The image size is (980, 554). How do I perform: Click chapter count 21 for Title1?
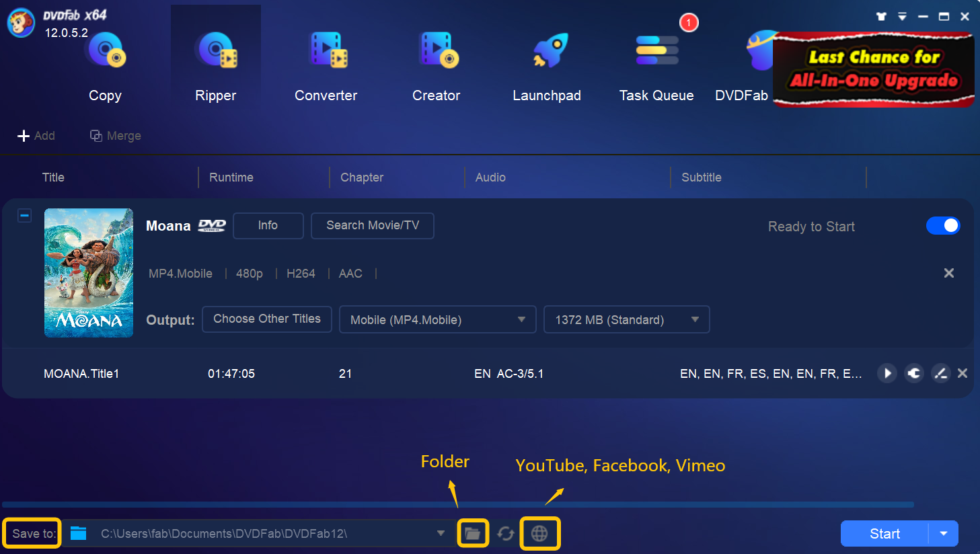(x=346, y=374)
